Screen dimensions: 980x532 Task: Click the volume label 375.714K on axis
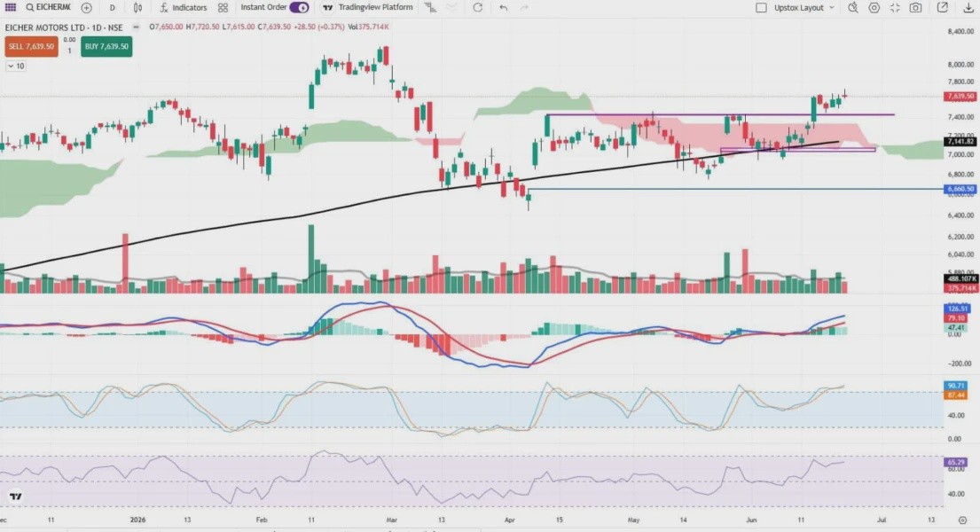click(x=961, y=288)
